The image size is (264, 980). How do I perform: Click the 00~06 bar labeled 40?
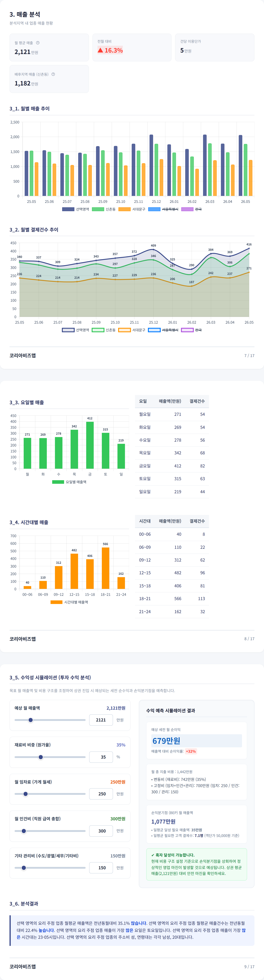pyautogui.click(x=27, y=587)
